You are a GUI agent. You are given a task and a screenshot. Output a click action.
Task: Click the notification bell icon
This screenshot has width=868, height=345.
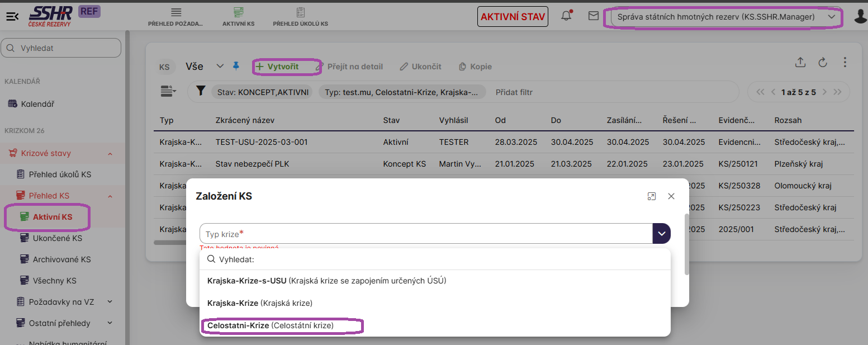[x=566, y=16]
